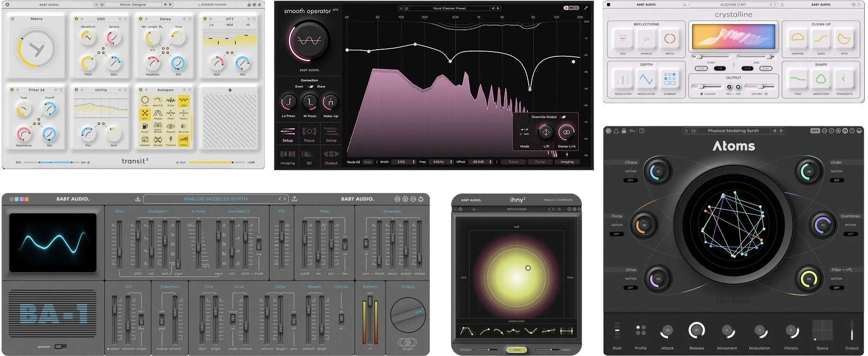Toggle Start SYNC button in Crystalline

tap(701, 69)
